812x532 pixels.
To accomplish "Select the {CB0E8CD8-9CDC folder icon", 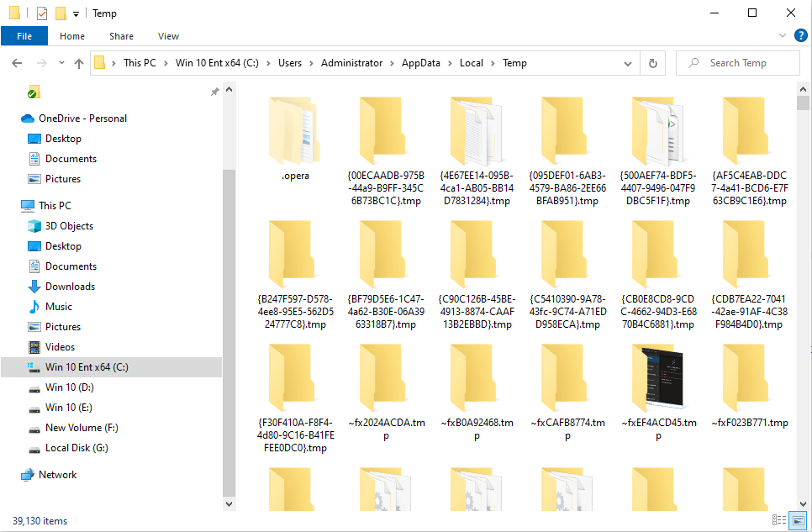I will click(x=655, y=255).
